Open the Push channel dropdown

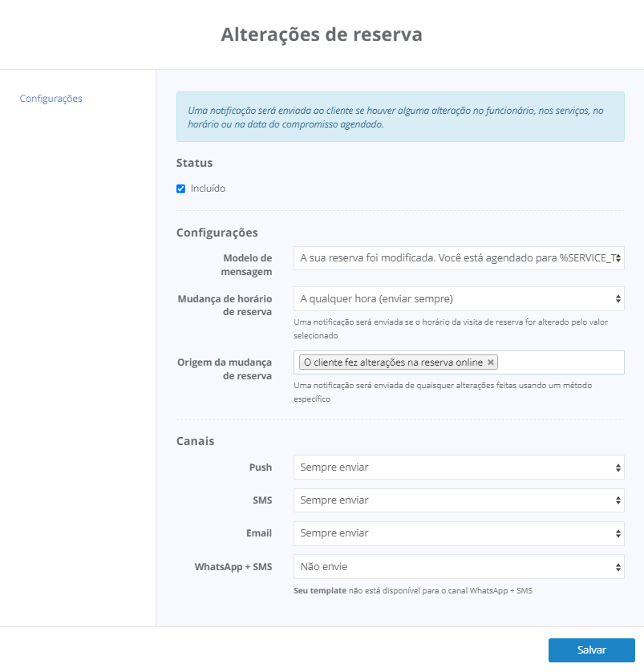[459, 468]
